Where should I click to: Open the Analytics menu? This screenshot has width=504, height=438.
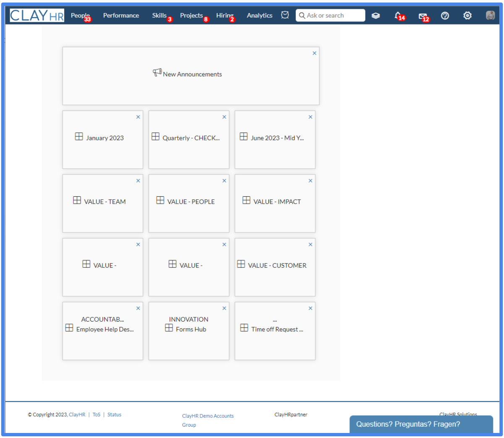click(x=260, y=16)
